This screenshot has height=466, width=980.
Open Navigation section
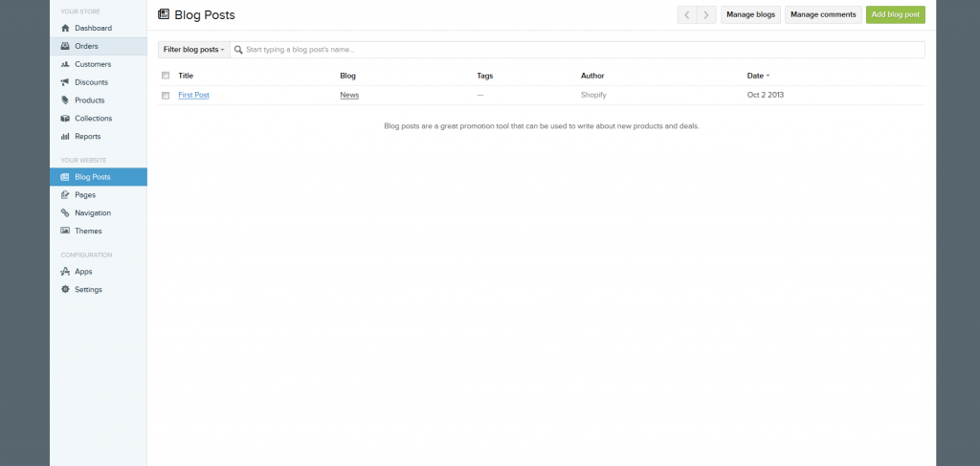pos(99,213)
